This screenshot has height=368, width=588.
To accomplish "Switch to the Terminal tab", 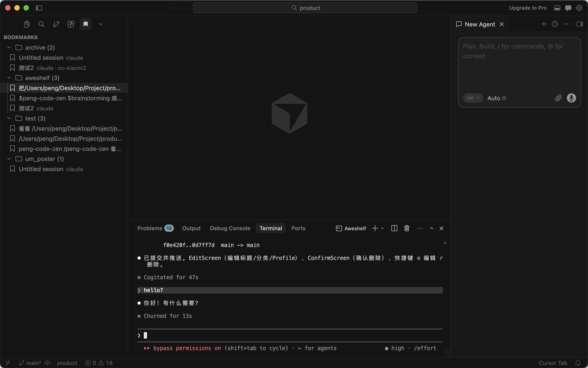I will click(271, 228).
